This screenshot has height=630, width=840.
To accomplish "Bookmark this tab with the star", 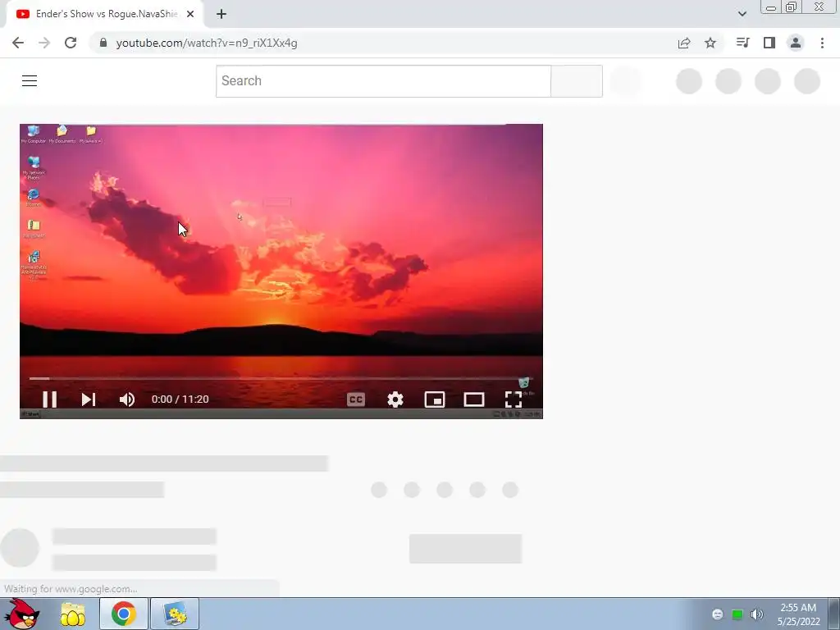I will [x=710, y=43].
